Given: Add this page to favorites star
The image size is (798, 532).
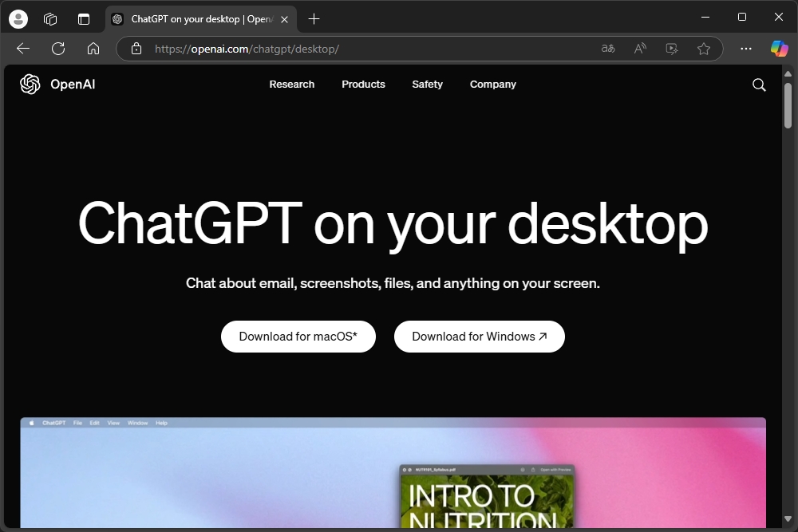Looking at the screenshot, I should 704,49.
